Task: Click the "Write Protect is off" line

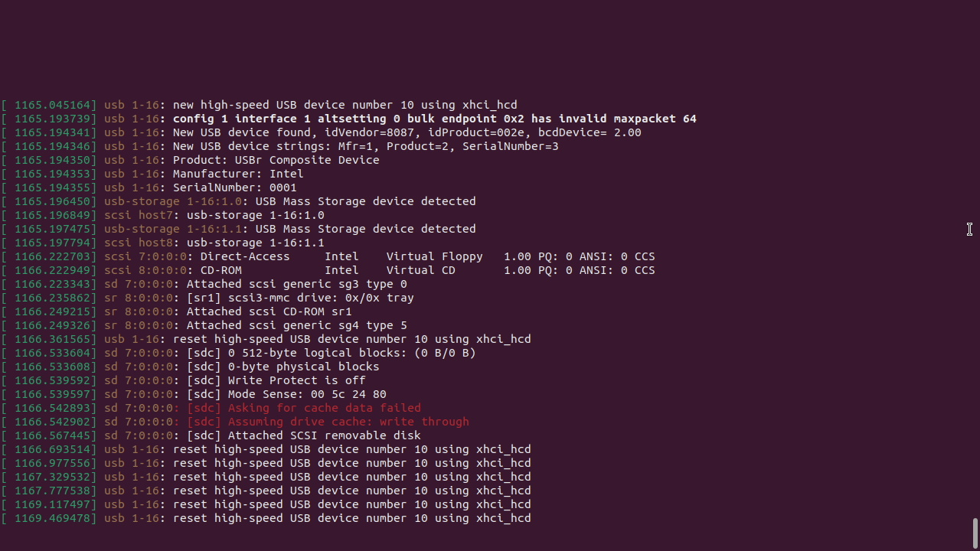Action: 296,380
